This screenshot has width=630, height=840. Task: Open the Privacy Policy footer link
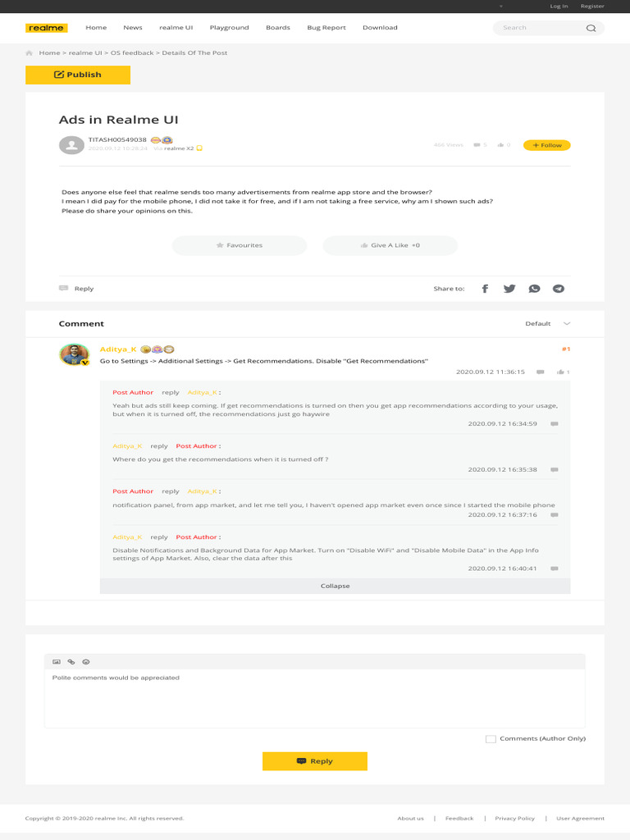click(514, 818)
